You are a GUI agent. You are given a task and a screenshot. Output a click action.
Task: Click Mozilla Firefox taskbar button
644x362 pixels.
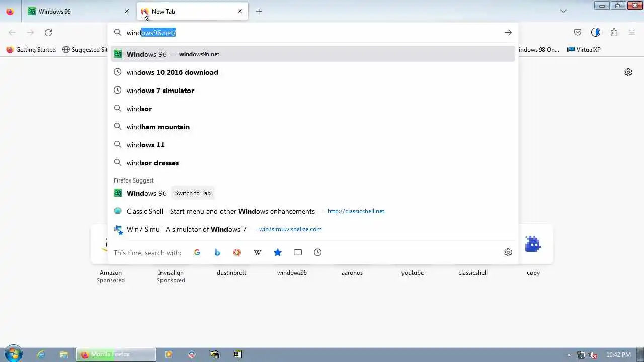pyautogui.click(x=116, y=354)
